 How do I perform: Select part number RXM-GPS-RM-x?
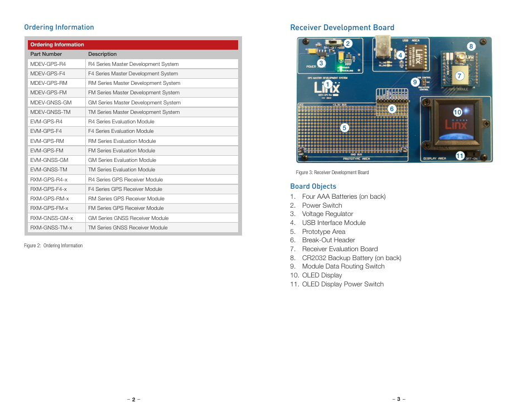coord(50,198)
